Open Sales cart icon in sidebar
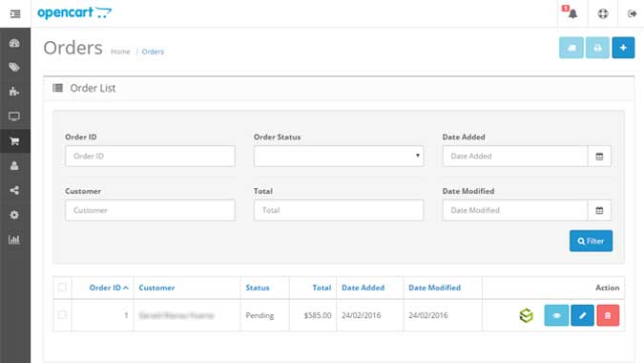This screenshot has height=363, width=644. [14, 141]
